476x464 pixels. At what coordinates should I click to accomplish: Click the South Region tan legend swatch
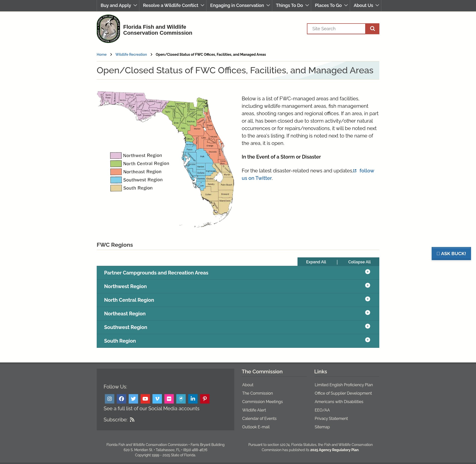click(x=116, y=188)
